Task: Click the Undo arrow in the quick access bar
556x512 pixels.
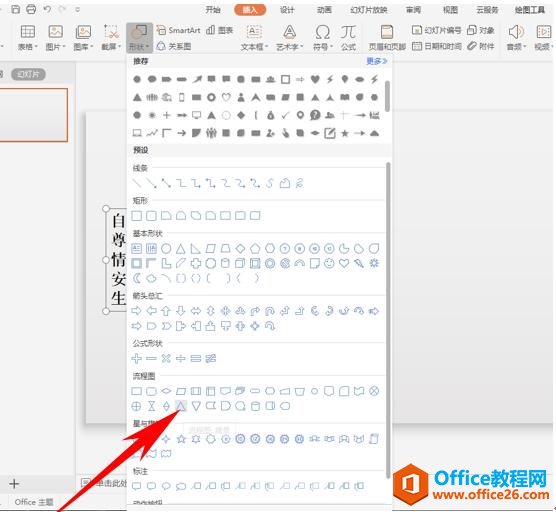Action: click(47, 9)
